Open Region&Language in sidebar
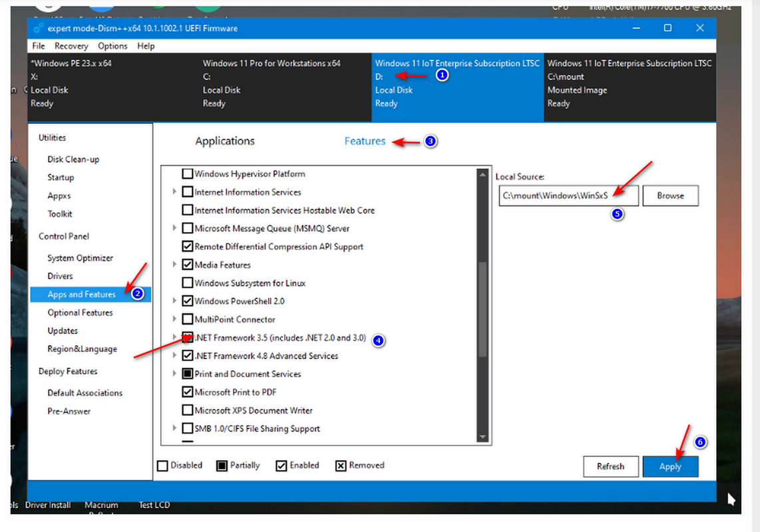 [x=83, y=349]
